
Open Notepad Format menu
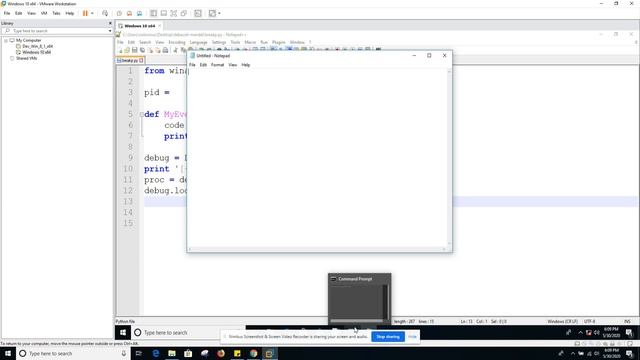pos(218,65)
